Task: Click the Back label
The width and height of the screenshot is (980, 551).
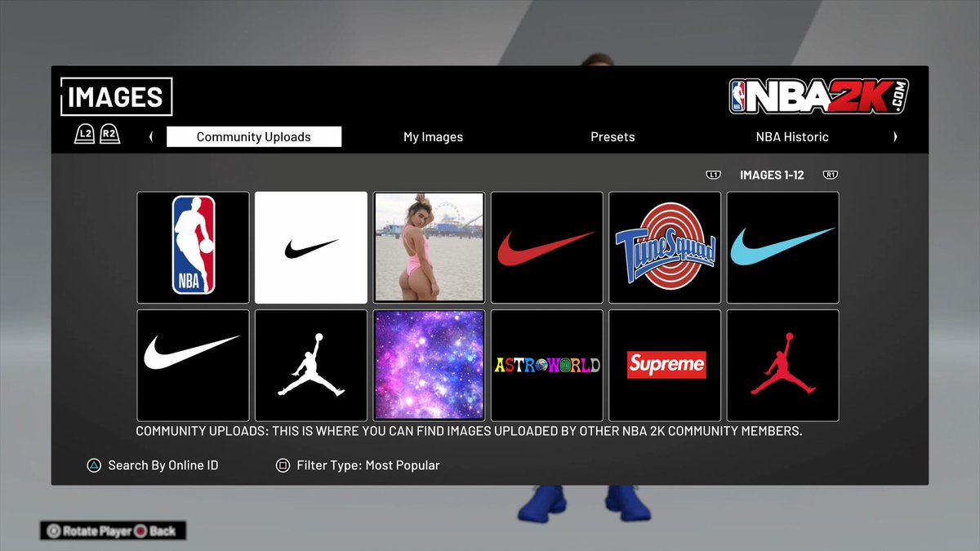Action: tap(163, 531)
